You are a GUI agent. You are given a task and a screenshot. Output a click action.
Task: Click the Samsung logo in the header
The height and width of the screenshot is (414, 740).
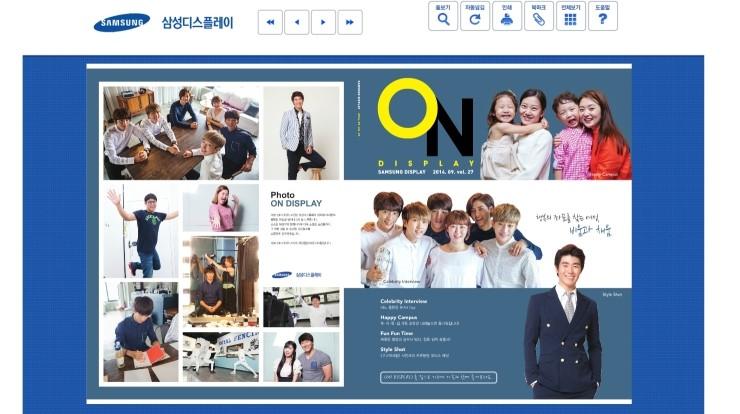[122, 22]
